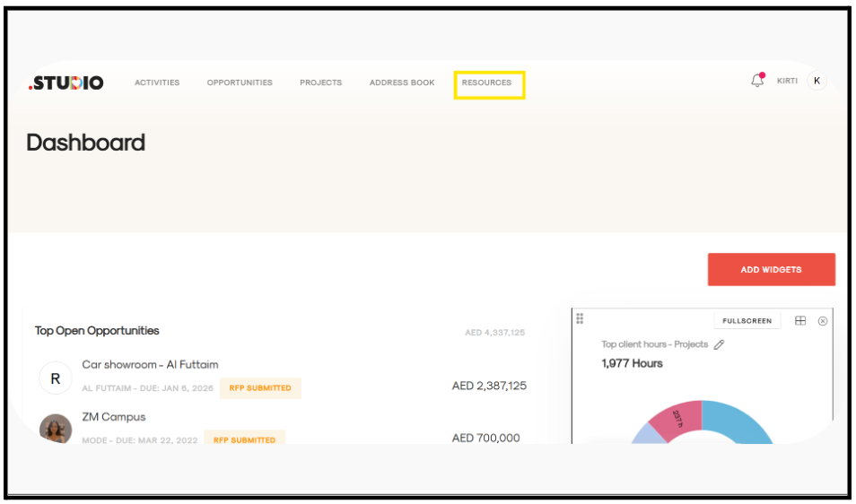
Task: Edit widget title with pencil icon
Action: pos(719,344)
